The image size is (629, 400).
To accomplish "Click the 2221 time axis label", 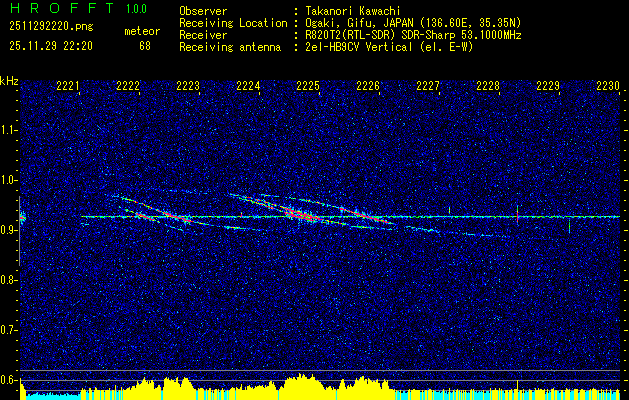I will coord(68,86).
